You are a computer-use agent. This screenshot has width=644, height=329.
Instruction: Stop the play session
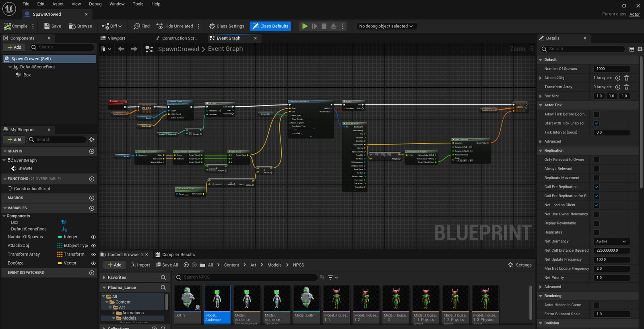(x=324, y=26)
